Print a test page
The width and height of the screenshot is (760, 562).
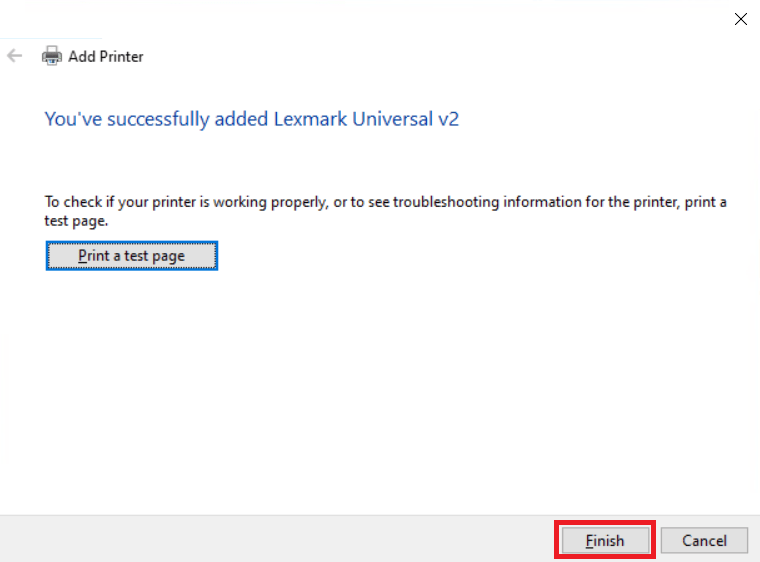coord(132,256)
